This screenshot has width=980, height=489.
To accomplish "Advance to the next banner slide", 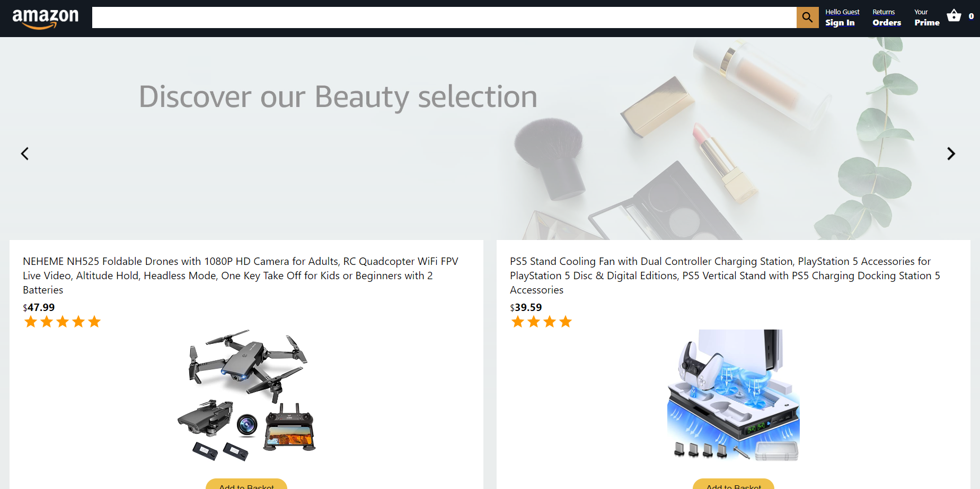I will (951, 154).
